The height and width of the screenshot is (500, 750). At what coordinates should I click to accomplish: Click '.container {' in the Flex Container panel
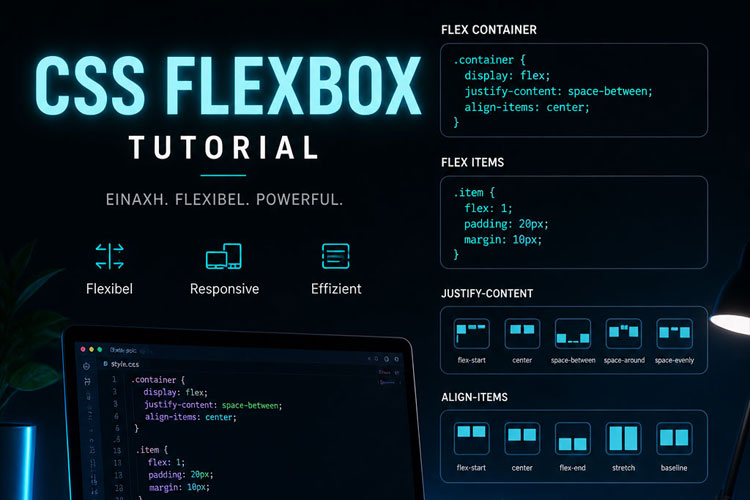click(x=489, y=60)
